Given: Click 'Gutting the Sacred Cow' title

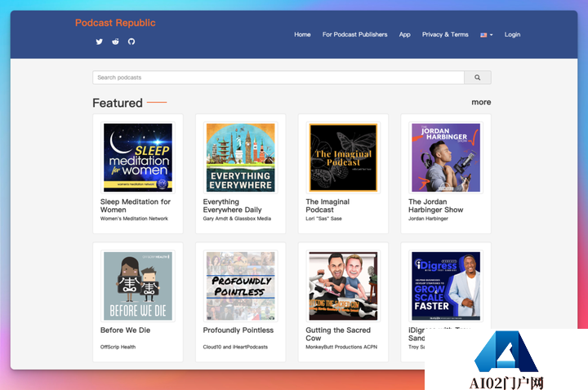Looking at the screenshot, I should coord(338,335).
